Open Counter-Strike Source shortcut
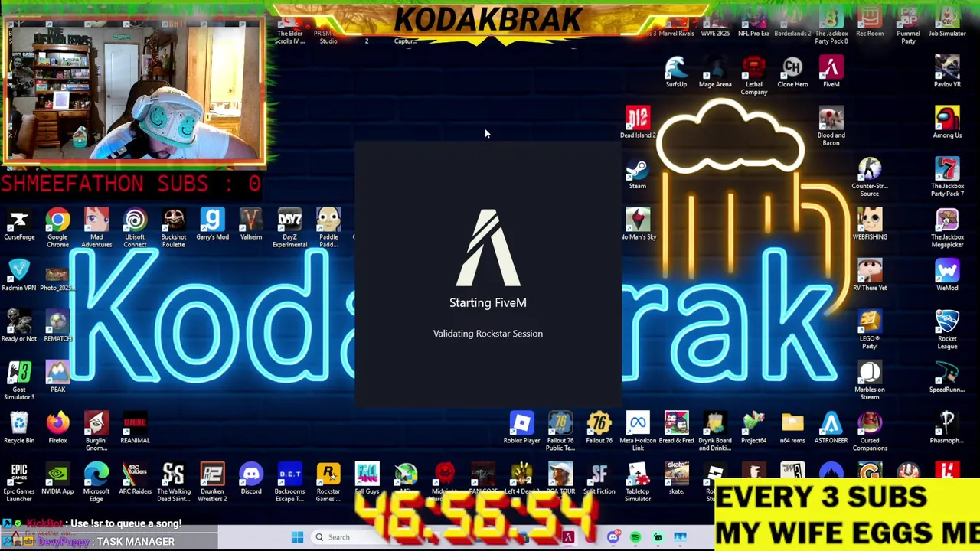 pos(870,177)
